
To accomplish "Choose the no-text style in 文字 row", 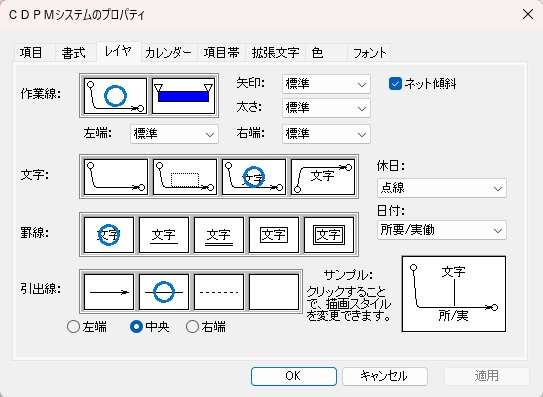I will tap(116, 177).
